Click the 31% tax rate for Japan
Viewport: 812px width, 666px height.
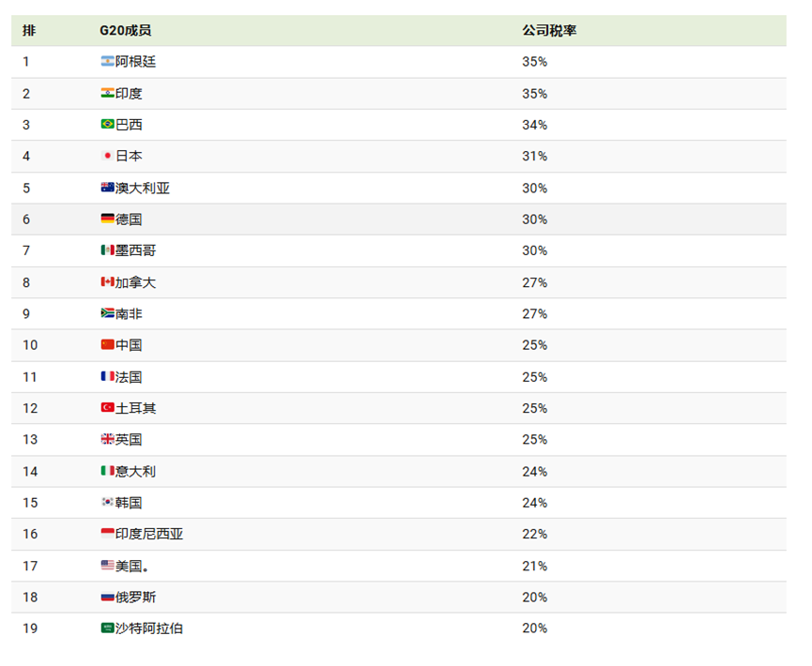pyautogui.click(x=534, y=156)
